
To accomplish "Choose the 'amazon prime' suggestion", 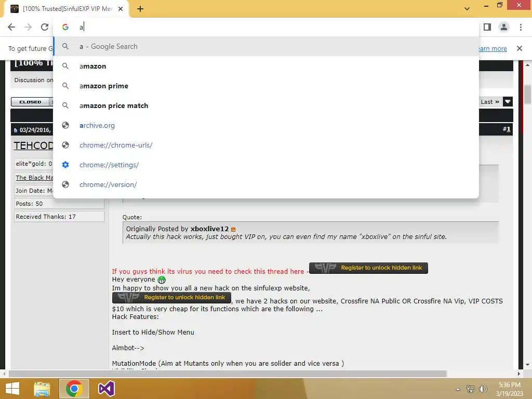I will (266, 86).
